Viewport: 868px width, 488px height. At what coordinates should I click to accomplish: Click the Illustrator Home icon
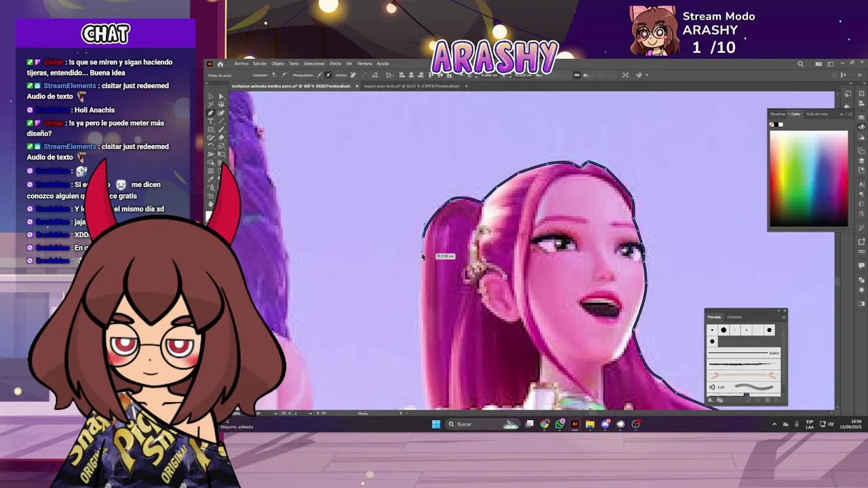point(220,64)
